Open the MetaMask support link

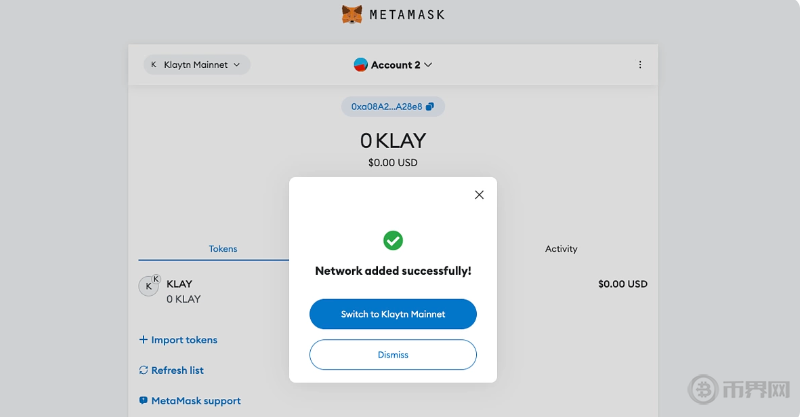coord(195,401)
